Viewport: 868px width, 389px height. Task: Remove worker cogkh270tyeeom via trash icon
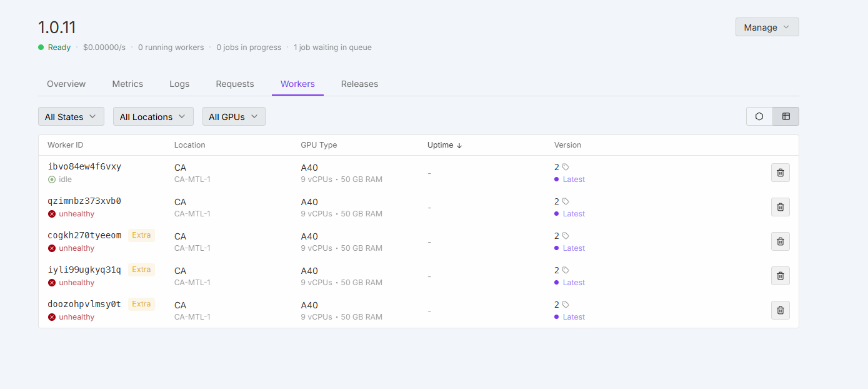[x=780, y=241]
